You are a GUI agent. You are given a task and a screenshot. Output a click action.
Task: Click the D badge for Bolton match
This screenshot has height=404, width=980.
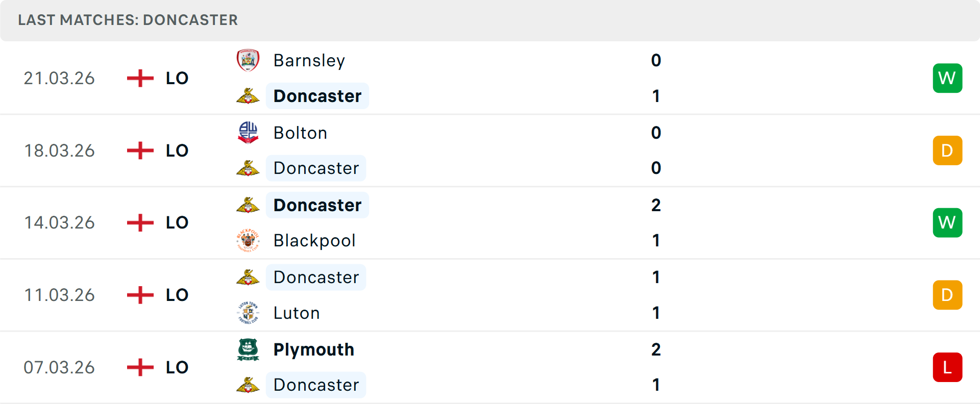[x=947, y=150]
